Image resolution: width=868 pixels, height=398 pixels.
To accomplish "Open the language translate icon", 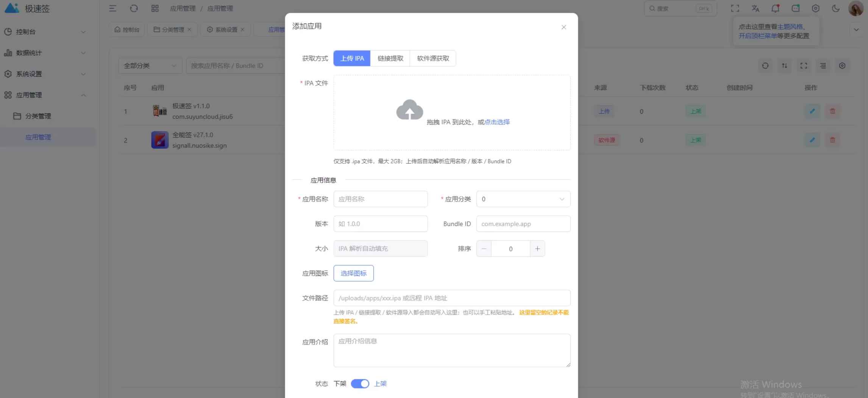I will [x=755, y=8].
